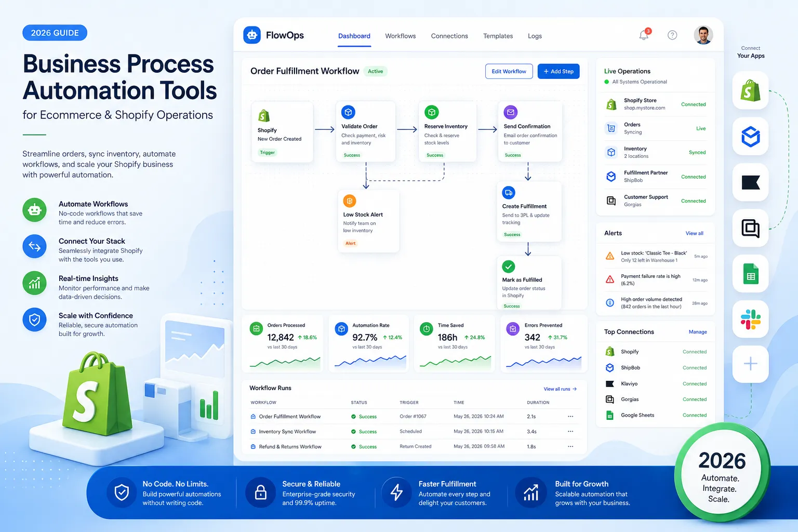The height and width of the screenshot is (532, 798).
Task: Select the Create Fulfillment truck icon
Action: [509, 192]
